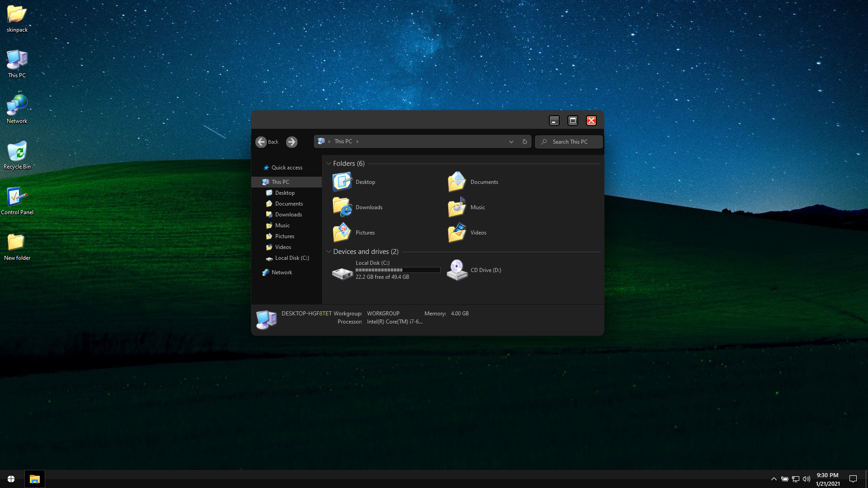This screenshot has width=868, height=488.
Task: Collapse the Folders (6) group
Action: 329,164
